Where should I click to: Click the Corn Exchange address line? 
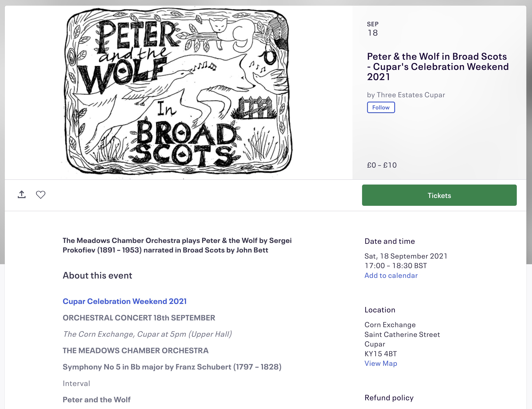[x=390, y=325]
